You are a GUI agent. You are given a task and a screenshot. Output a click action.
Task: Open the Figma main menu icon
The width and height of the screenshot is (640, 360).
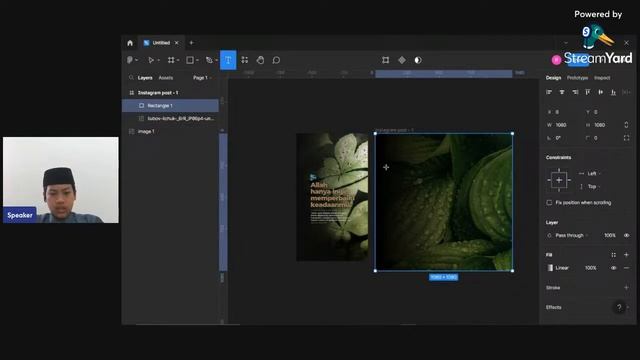click(130, 60)
